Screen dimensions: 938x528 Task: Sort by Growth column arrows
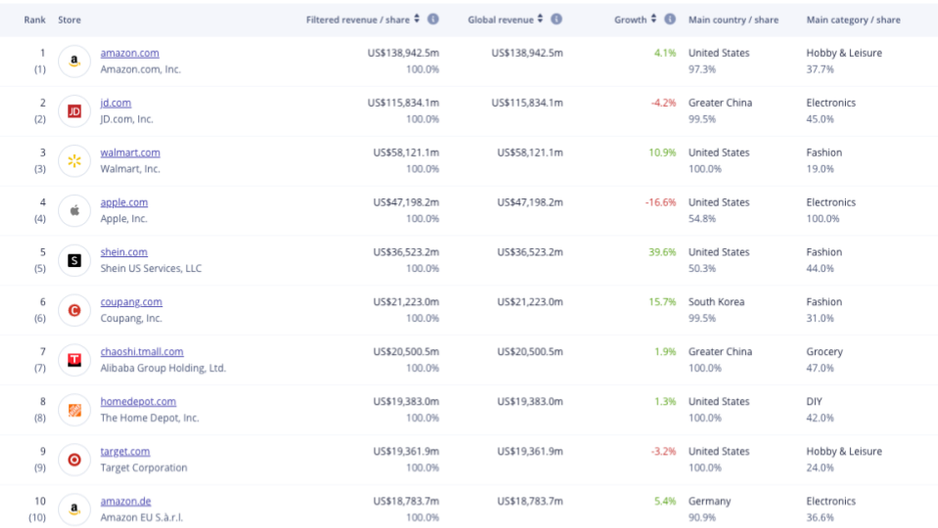click(654, 19)
